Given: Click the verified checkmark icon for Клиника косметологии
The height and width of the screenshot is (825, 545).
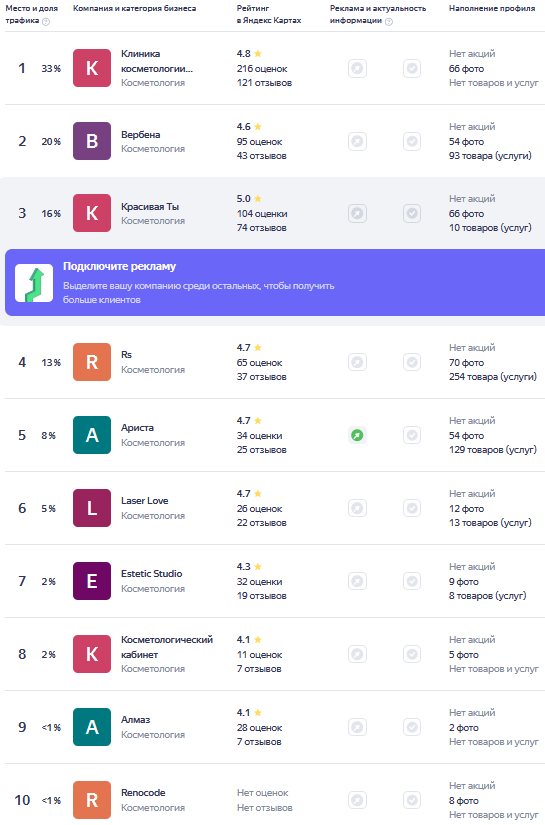Looking at the screenshot, I should point(412,68).
